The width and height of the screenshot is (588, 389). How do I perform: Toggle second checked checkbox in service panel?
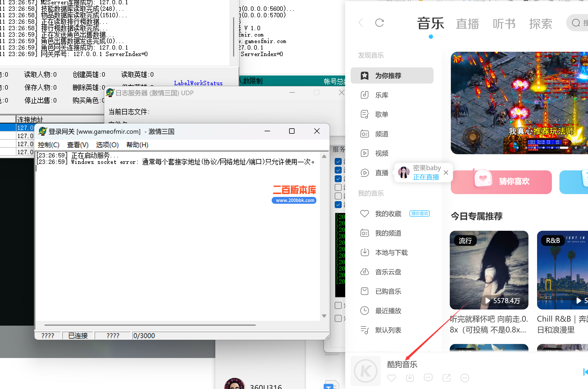338,170
